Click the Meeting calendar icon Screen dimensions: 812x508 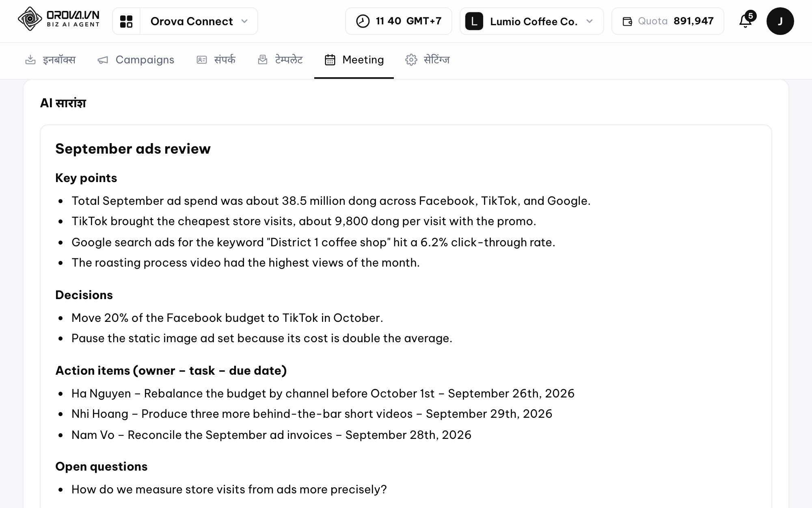click(330, 60)
